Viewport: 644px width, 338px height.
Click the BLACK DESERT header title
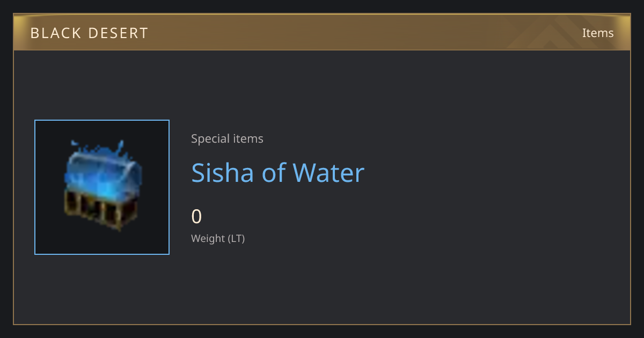click(x=89, y=33)
